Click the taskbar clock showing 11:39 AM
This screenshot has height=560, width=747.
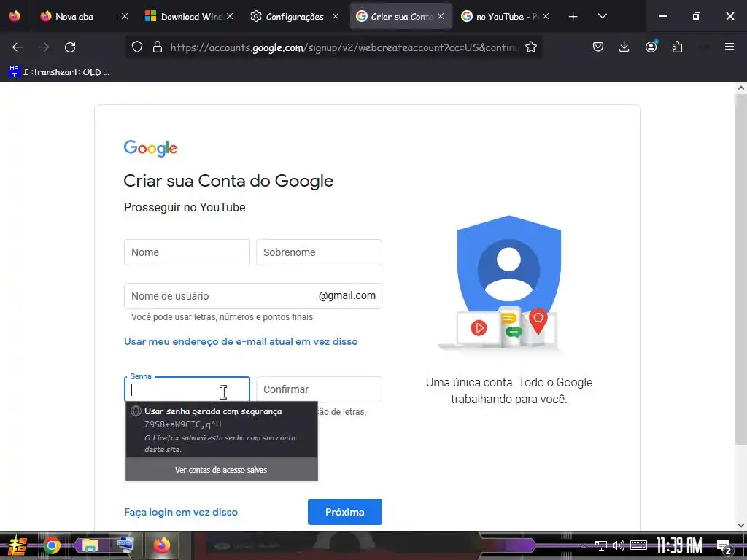tap(679, 545)
